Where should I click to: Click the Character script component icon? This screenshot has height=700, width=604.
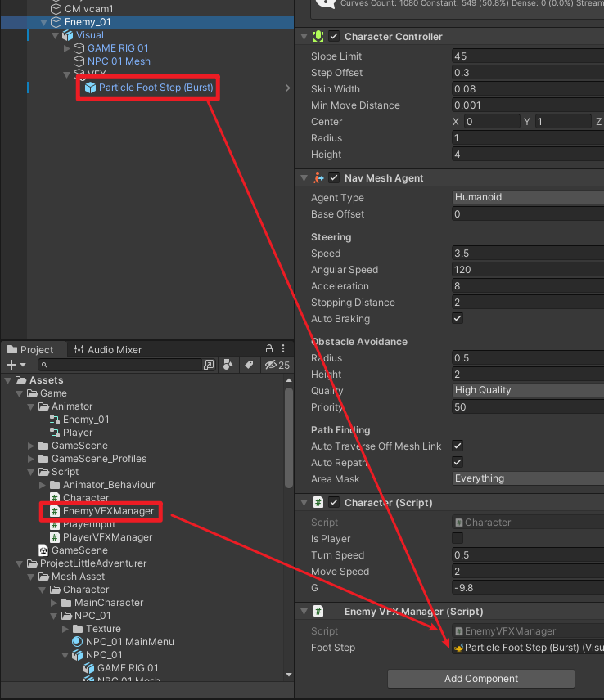[318, 503]
